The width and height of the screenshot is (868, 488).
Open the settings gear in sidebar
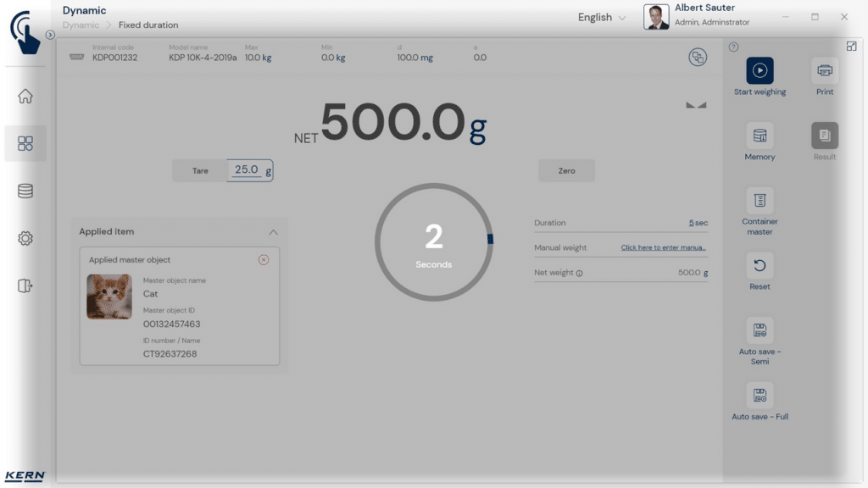25,239
